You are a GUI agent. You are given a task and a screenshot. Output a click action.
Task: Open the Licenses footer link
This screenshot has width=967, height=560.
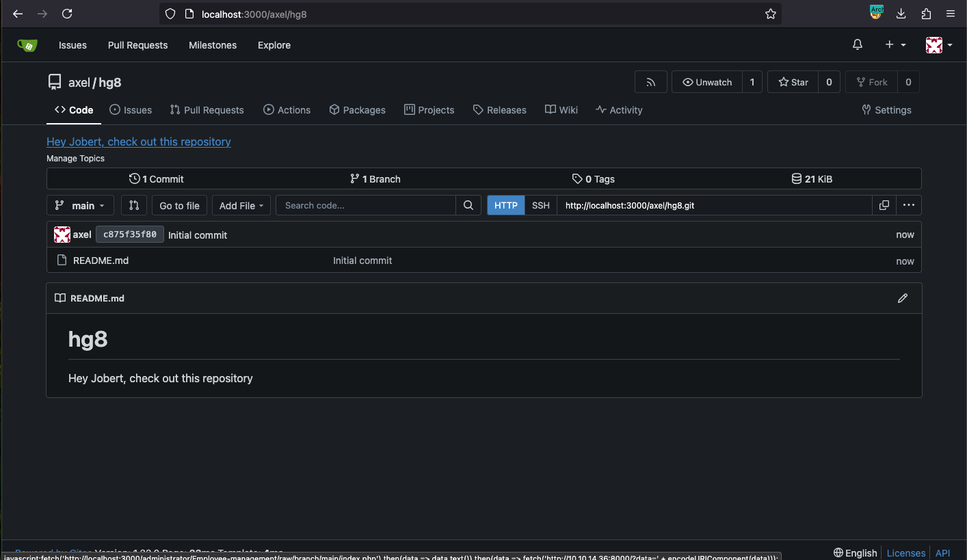tap(906, 552)
